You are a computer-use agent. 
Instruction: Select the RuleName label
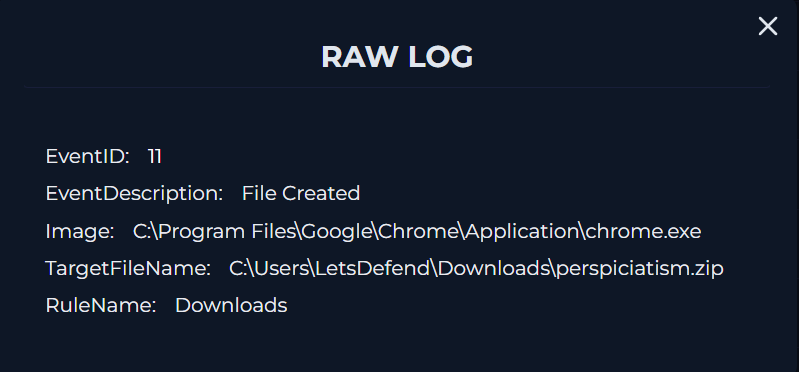(x=101, y=306)
